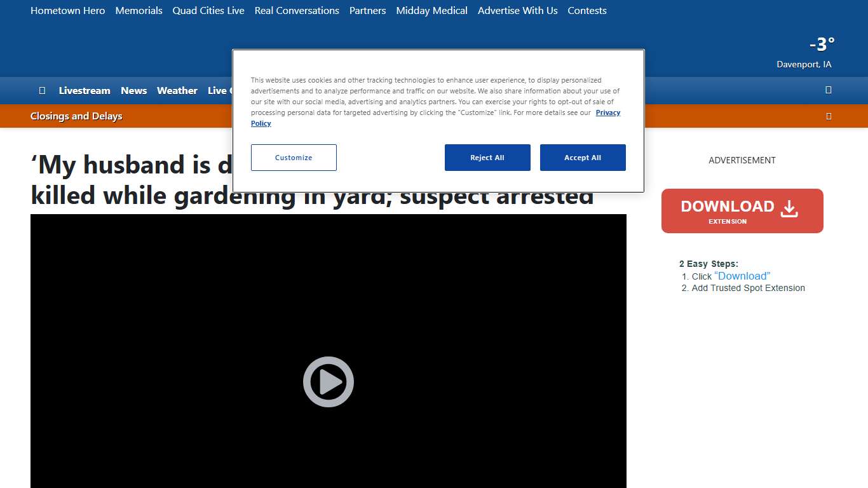Viewport: 868px width, 488px height.
Task: Click the "Download" link in step one
Action: coord(742,276)
